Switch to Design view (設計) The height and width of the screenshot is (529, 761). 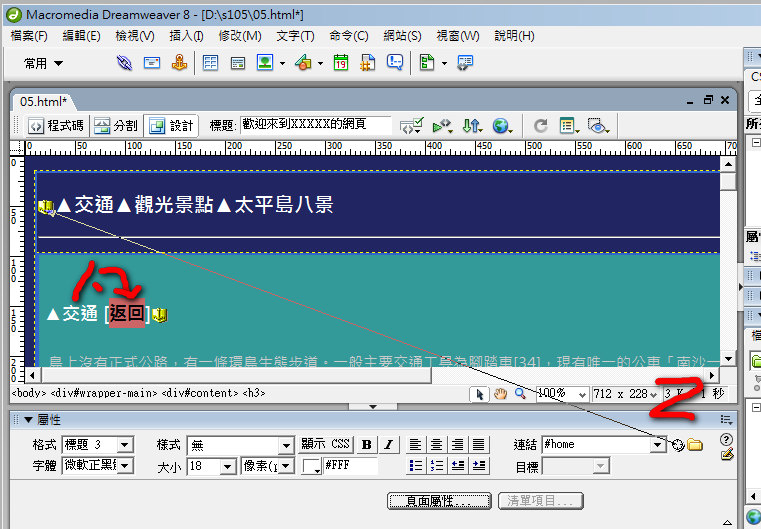171,126
